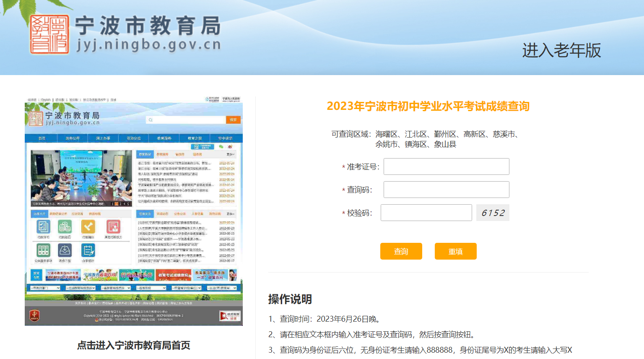644x359 pixels.
Task: Click instruction 1 about 查询时间 2023年6月26日晚
Action: (326, 319)
